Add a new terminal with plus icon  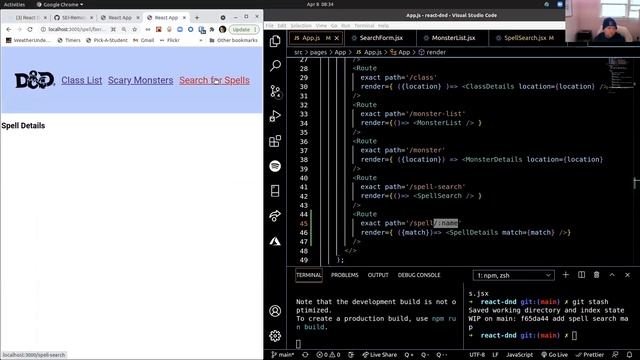[566, 275]
